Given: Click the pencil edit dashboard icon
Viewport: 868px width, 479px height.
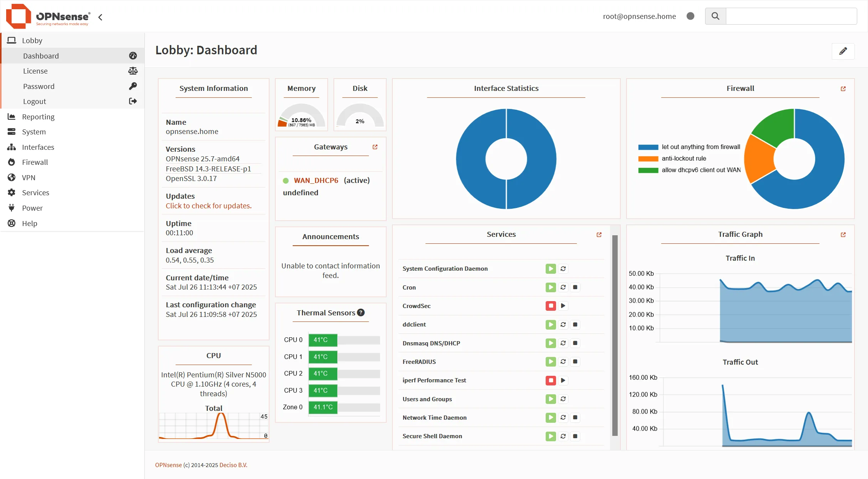Looking at the screenshot, I should tap(843, 51).
